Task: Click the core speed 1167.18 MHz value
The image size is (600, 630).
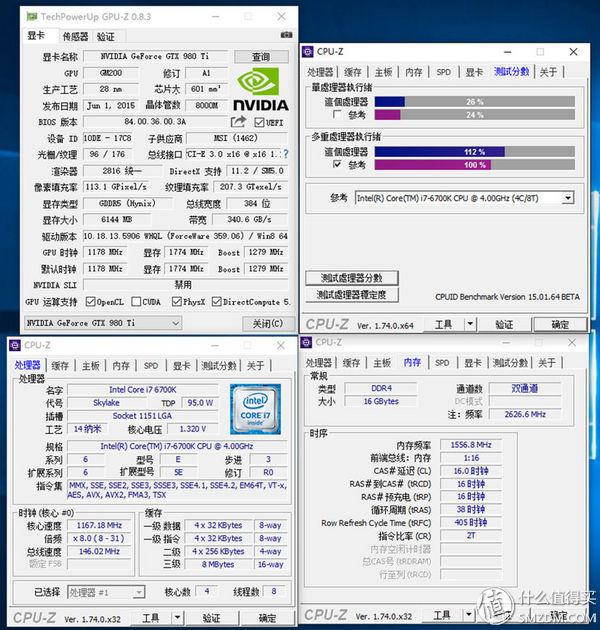Action: point(99,525)
